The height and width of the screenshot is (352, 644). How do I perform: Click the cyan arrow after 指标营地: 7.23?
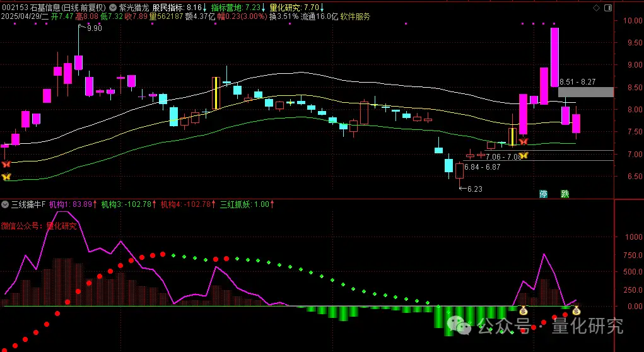(x=264, y=8)
